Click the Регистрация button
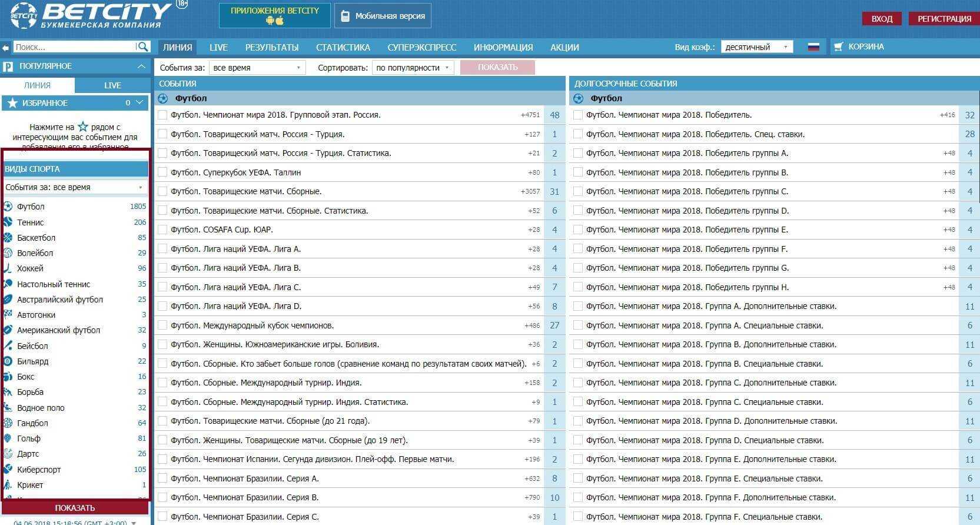 (944, 19)
